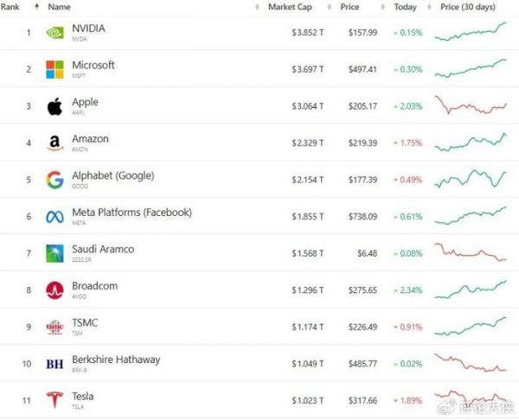View Apple's 30-day price sparkline
The width and height of the screenshot is (519, 420).
point(471,106)
